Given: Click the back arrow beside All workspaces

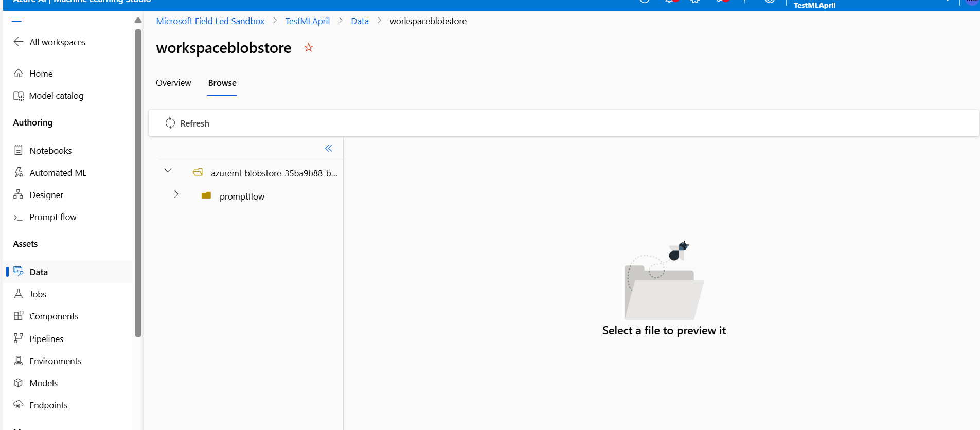Looking at the screenshot, I should pyautogui.click(x=19, y=42).
